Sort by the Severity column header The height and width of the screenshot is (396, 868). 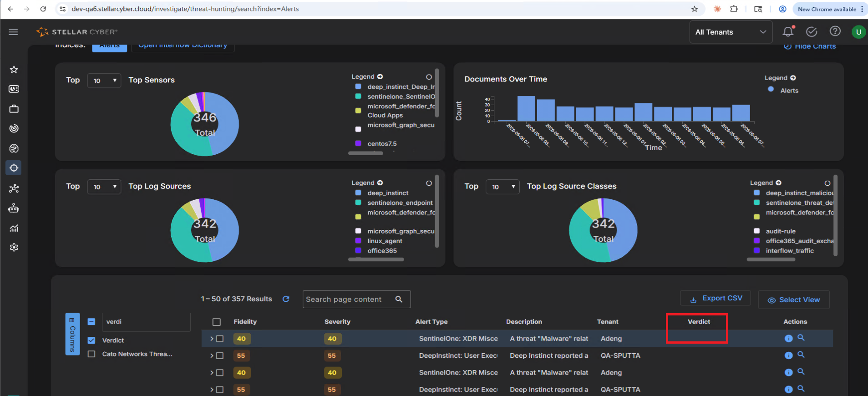click(x=337, y=322)
